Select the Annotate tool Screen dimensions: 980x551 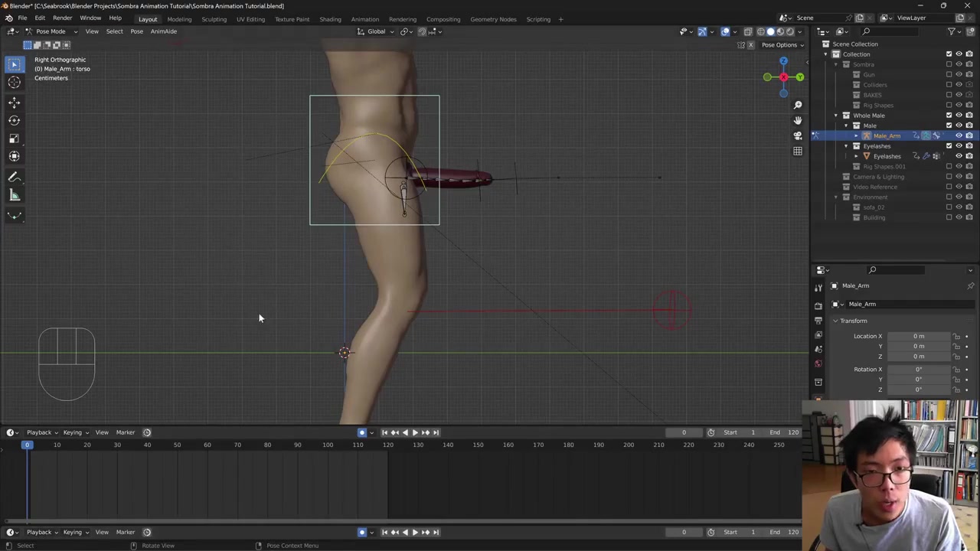click(14, 177)
